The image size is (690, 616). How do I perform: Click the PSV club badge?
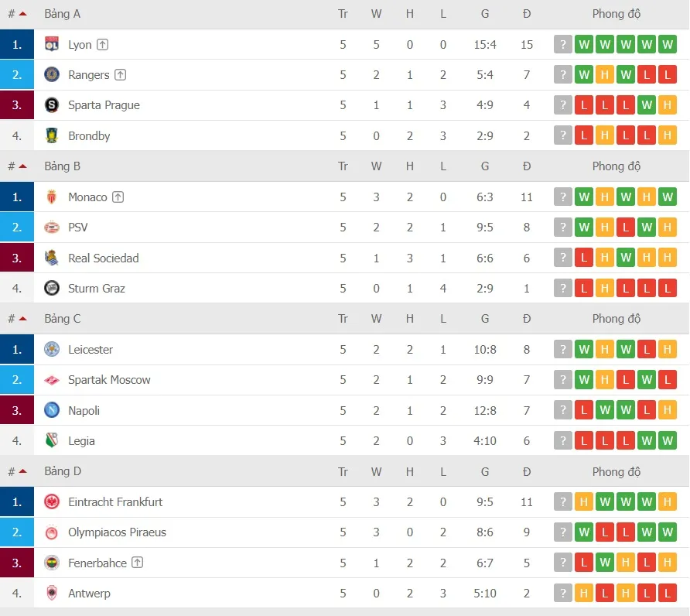pos(53,227)
